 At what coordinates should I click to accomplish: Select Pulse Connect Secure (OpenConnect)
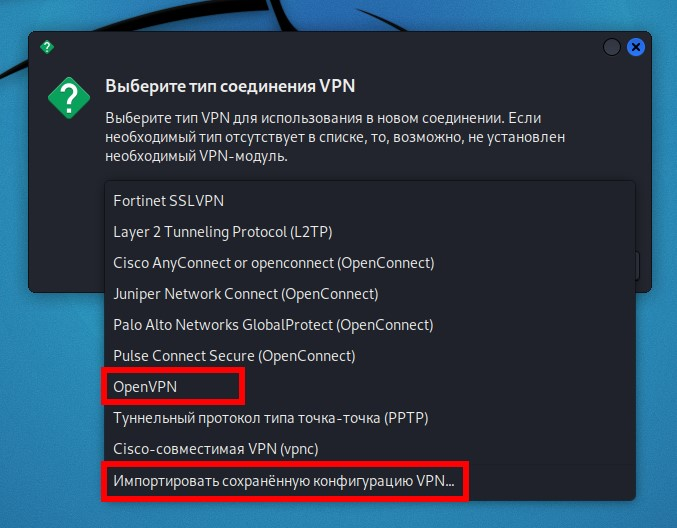coord(370,356)
